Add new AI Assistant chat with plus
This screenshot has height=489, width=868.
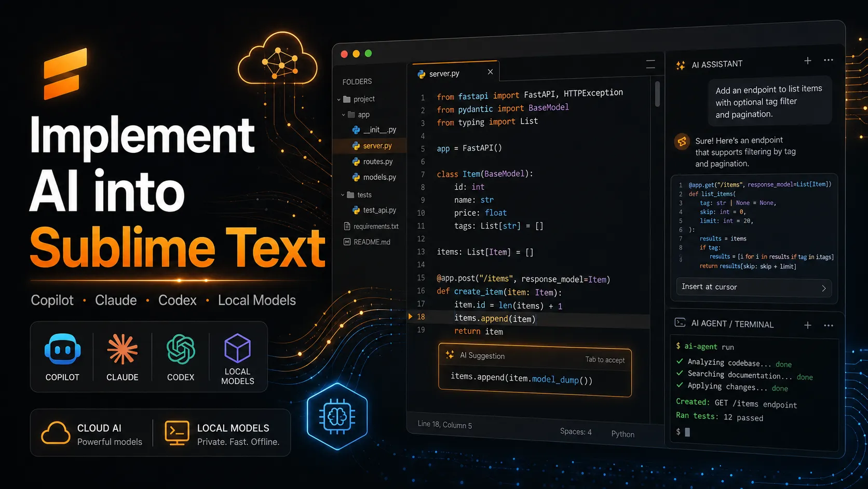808,61
